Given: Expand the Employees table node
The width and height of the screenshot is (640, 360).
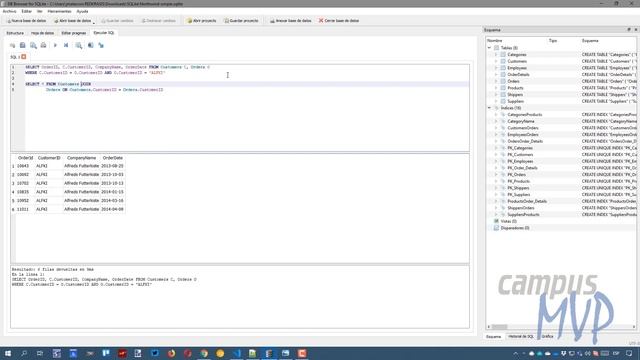Looking at the screenshot, I should [496, 68].
